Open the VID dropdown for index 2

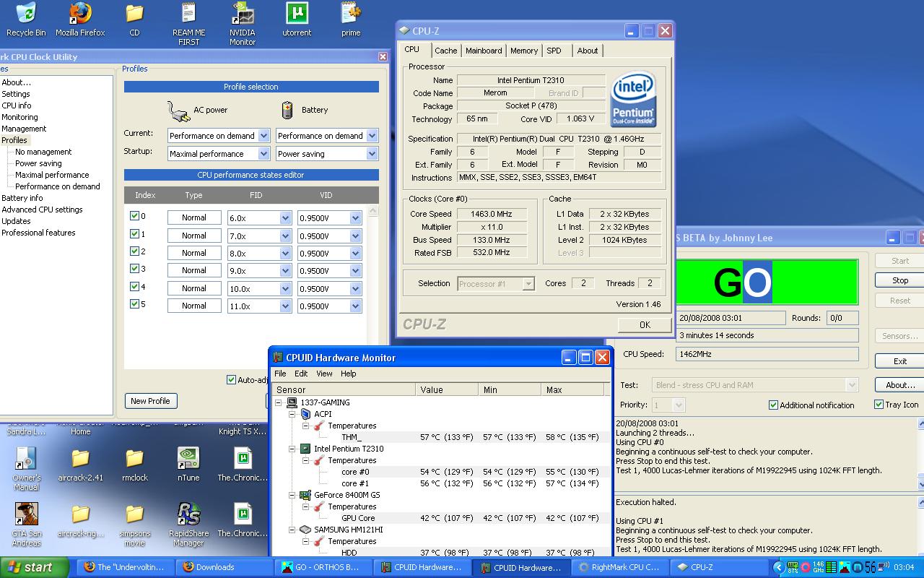[x=355, y=254]
